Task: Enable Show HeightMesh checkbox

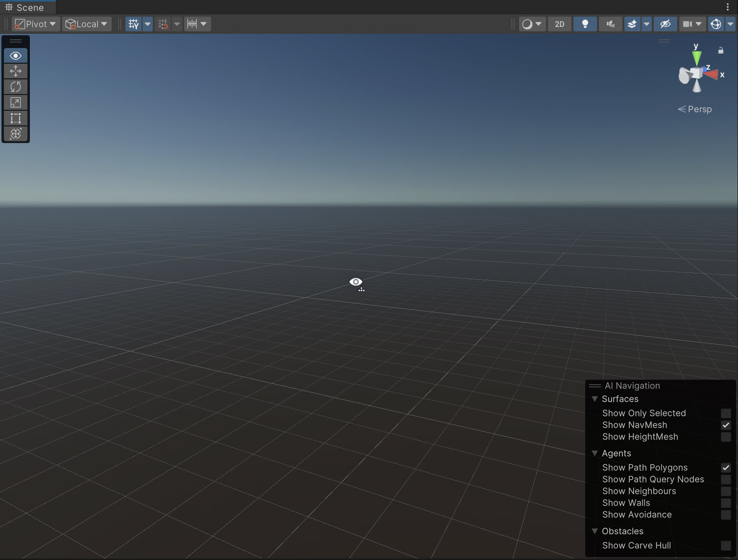Action: pyautogui.click(x=726, y=437)
